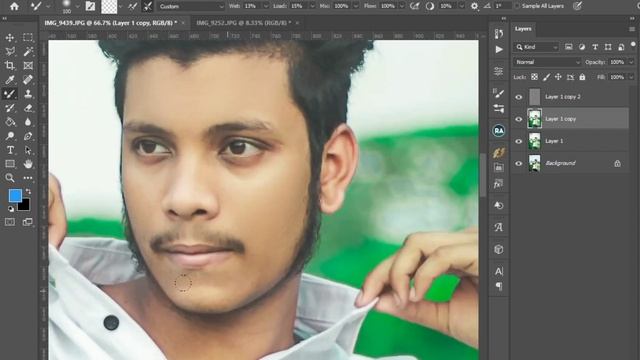This screenshot has width=640, height=360.
Task: Lock image pixels brush icon
Action: coord(546,77)
